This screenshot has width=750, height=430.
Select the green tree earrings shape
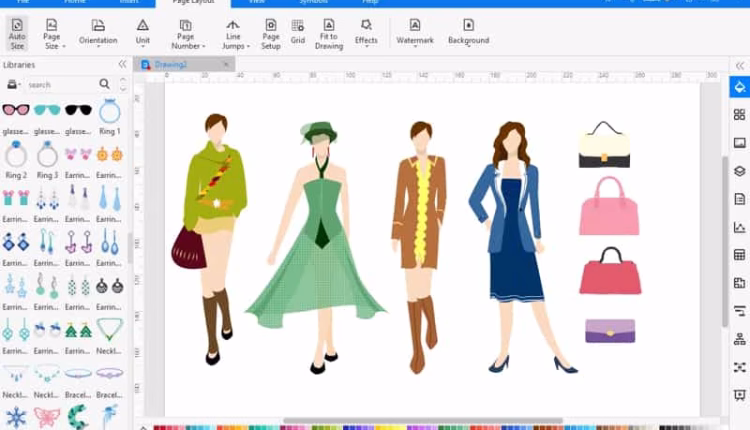pos(78,330)
